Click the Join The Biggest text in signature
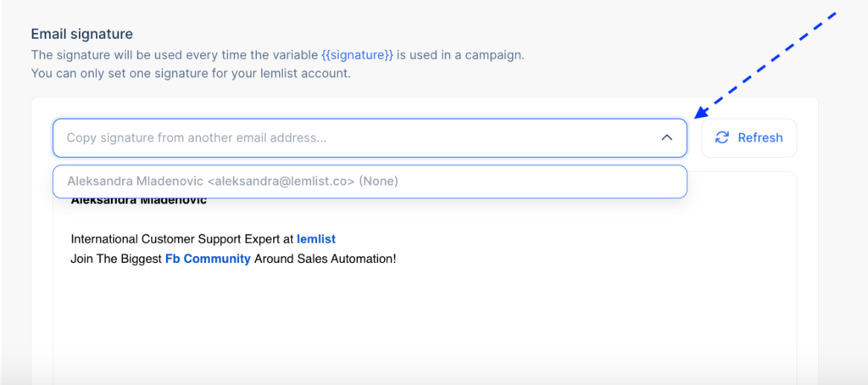The height and width of the screenshot is (385, 868). pyautogui.click(x=116, y=259)
